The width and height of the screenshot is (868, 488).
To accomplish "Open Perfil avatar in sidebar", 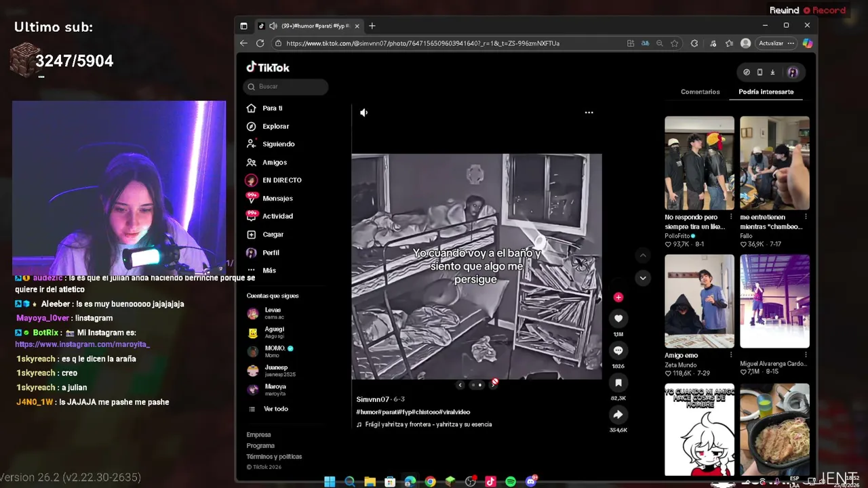I will pyautogui.click(x=251, y=253).
